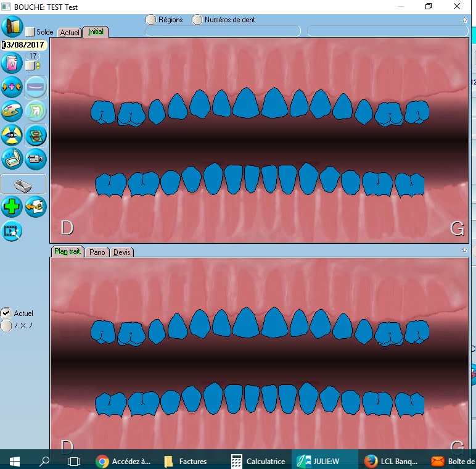Click the film clip magic wand icon

coord(12,231)
